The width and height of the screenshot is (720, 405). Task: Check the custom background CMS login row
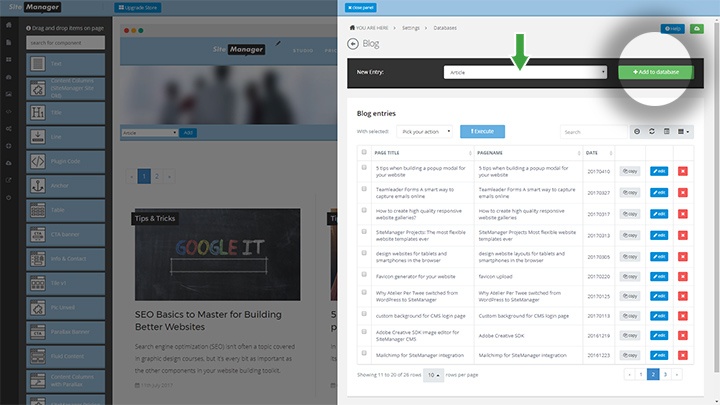pyautogui.click(x=364, y=314)
